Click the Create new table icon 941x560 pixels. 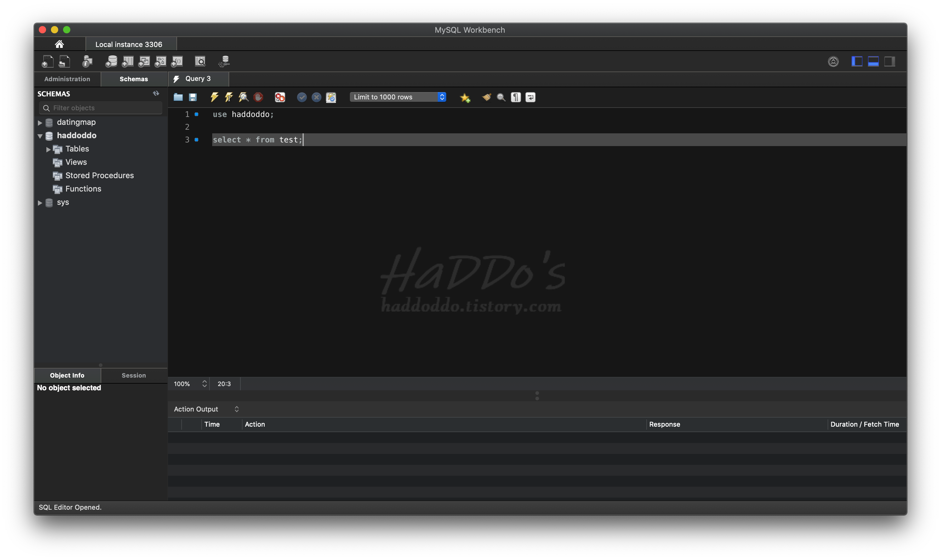[128, 61]
